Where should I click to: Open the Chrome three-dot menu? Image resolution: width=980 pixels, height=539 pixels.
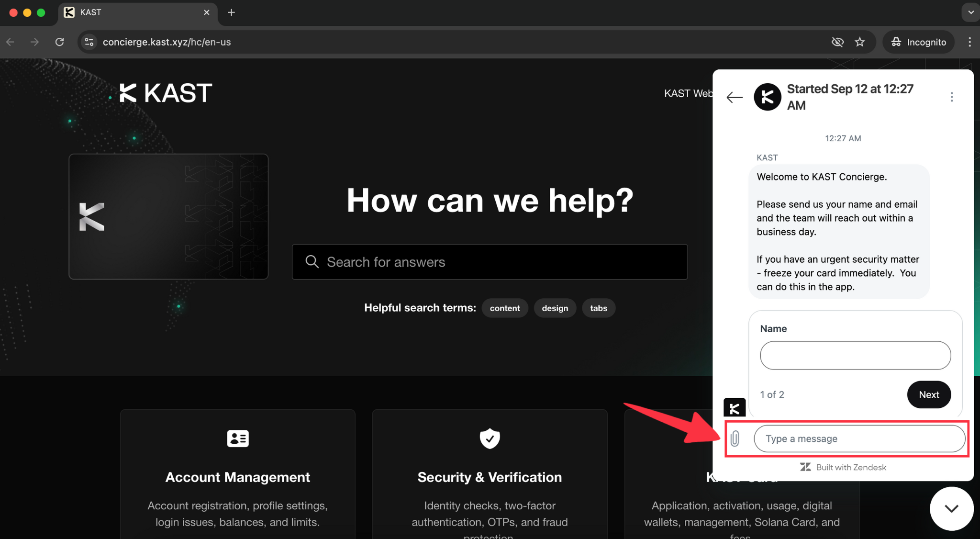(x=969, y=42)
